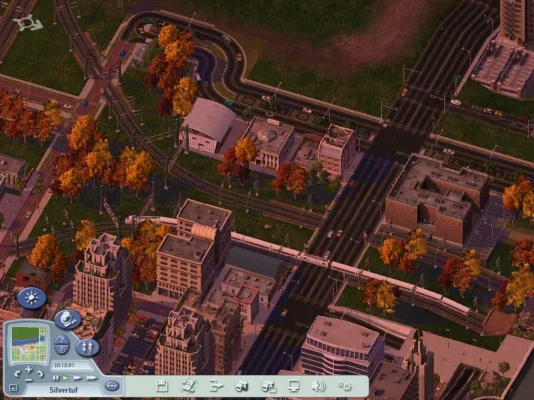Set simulation to fastest triple-arrow speed
The width and height of the screenshot is (534, 400).
point(92,378)
